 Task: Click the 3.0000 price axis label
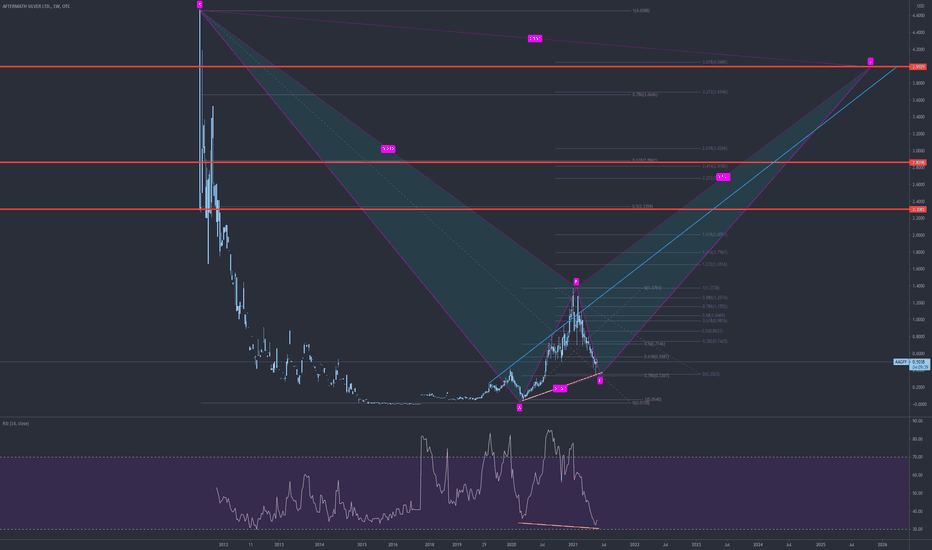(918, 151)
